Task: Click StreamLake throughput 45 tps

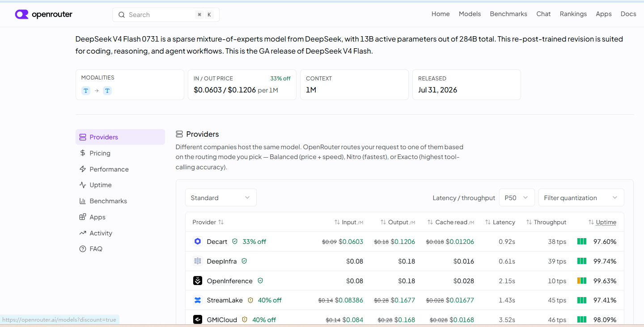Action: (557, 300)
